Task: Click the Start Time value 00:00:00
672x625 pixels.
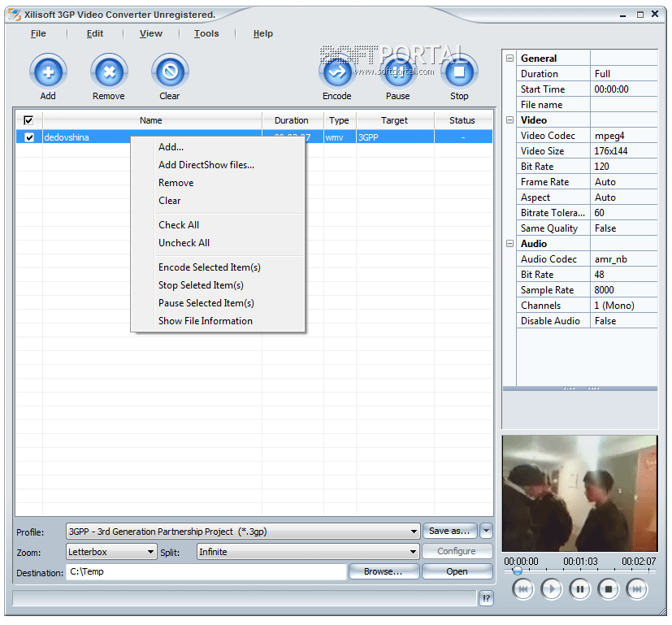Action: pos(623,89)
